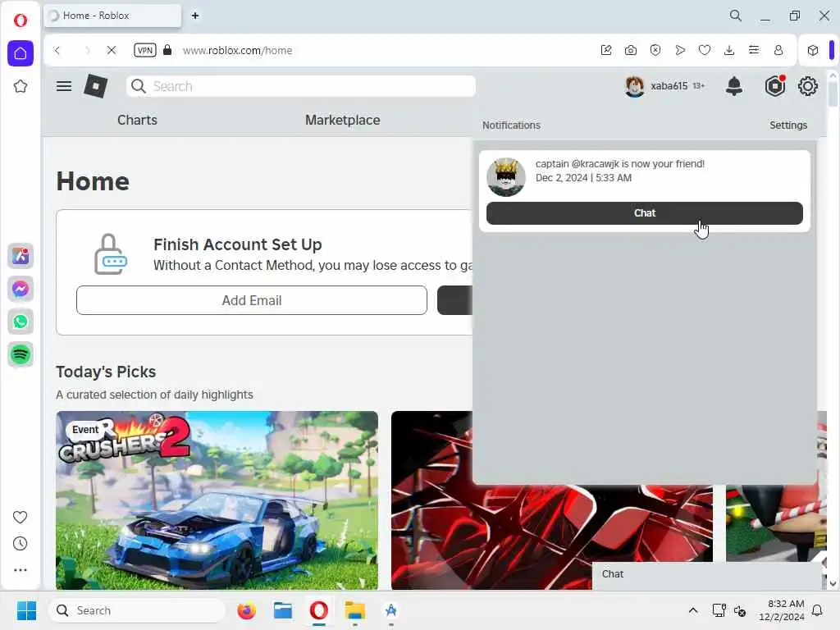Open the downloads toolbar icon
The image size is (840, 630).
(729, 50)
